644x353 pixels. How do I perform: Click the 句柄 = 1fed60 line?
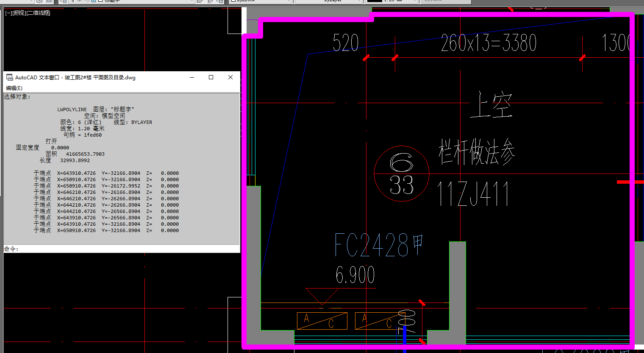[x=83, y=135]
